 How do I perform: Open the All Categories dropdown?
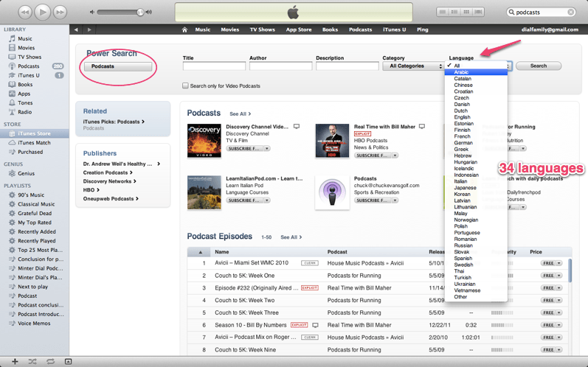pos(413,66)
